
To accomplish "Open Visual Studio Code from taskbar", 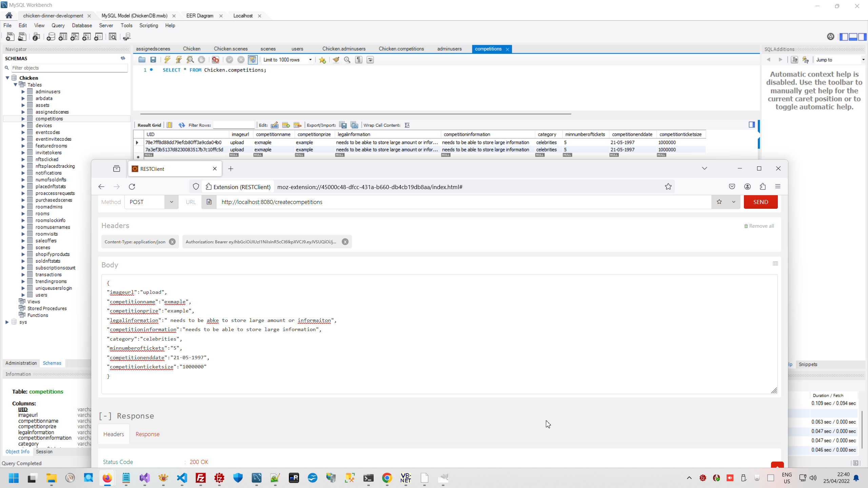I will [182, 478].
